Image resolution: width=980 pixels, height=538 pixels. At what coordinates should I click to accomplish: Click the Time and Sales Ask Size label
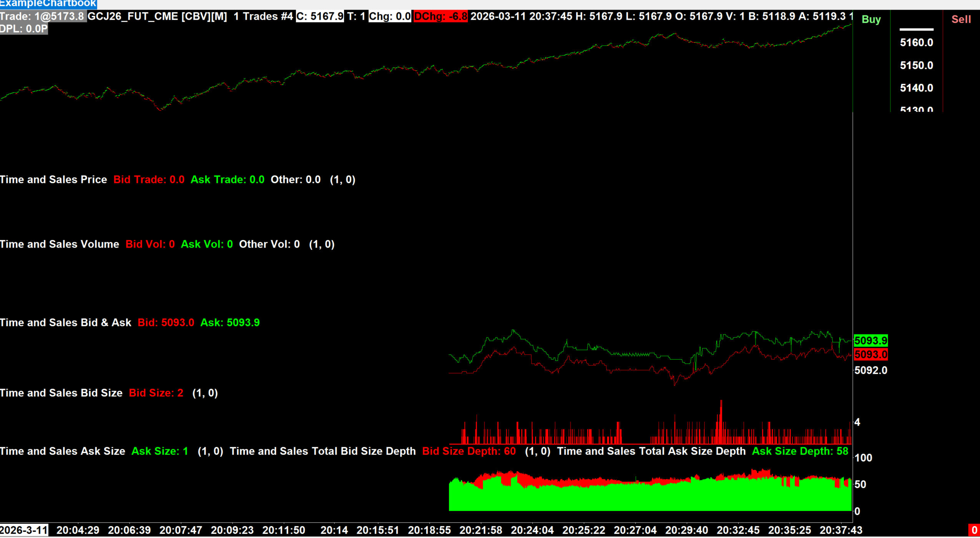tap(63, 451)
